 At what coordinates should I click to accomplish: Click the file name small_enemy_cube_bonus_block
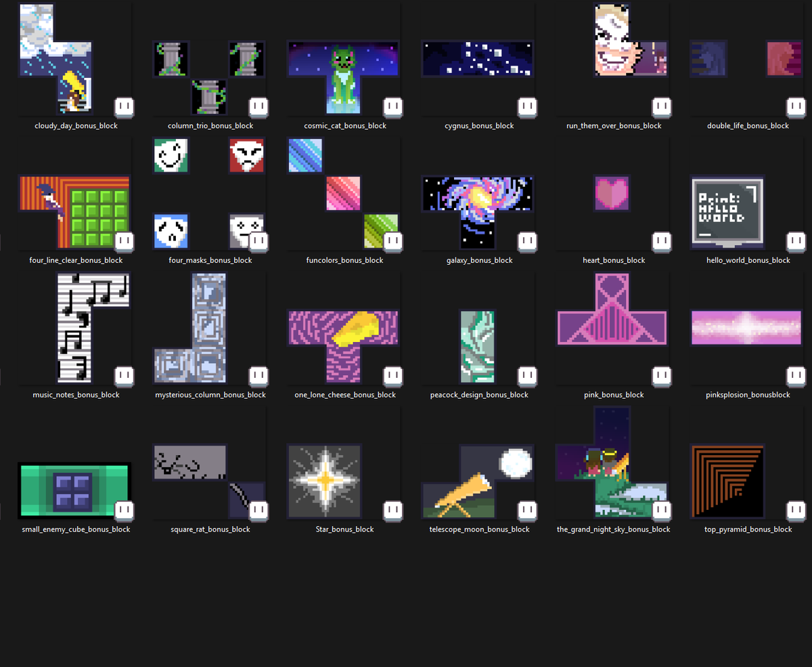pos(76,530)
